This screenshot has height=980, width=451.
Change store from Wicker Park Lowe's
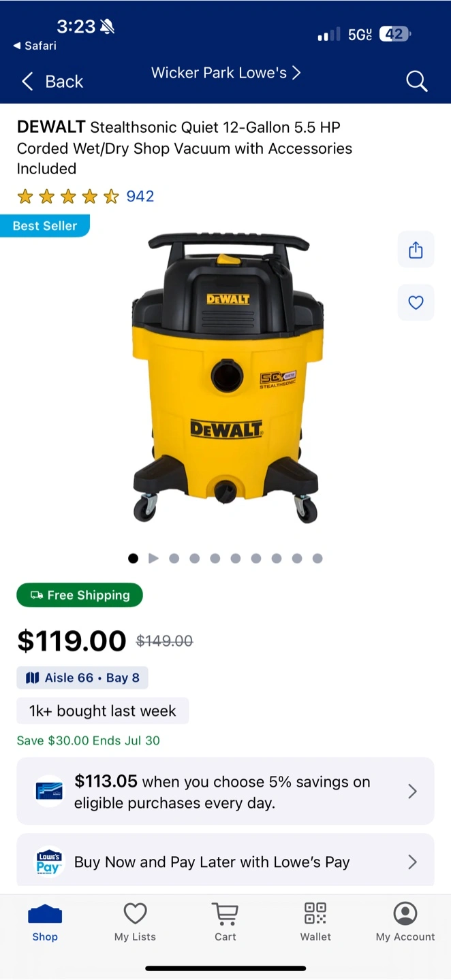pyautogui.click(x=226, y=73)
